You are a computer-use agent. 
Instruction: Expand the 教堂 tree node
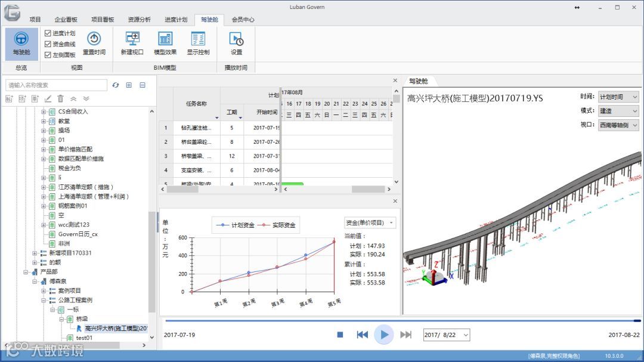pyautogui.click(x=43, y=121)
